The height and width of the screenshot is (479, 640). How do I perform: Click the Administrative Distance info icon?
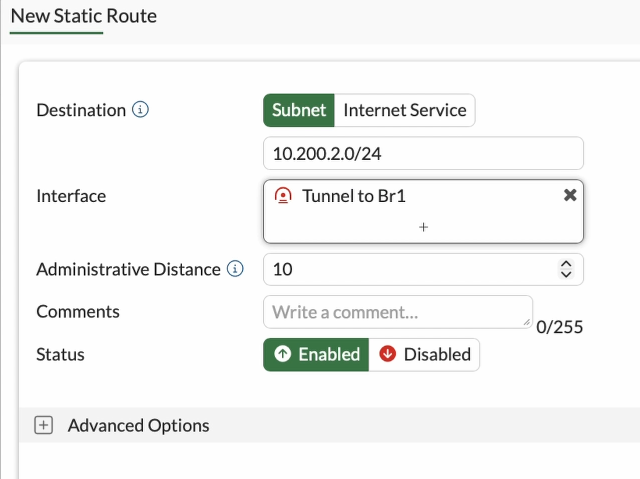[x=235, y=269]
